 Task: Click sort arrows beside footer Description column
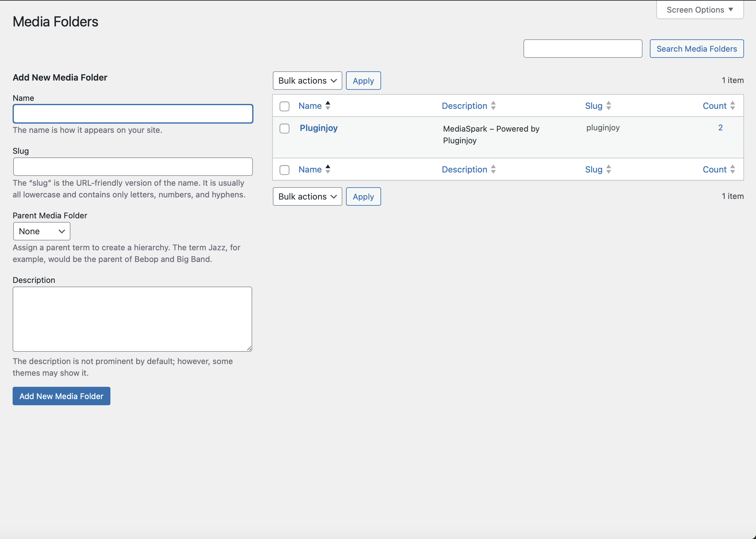pyautogui.click(x=493, y=169)
